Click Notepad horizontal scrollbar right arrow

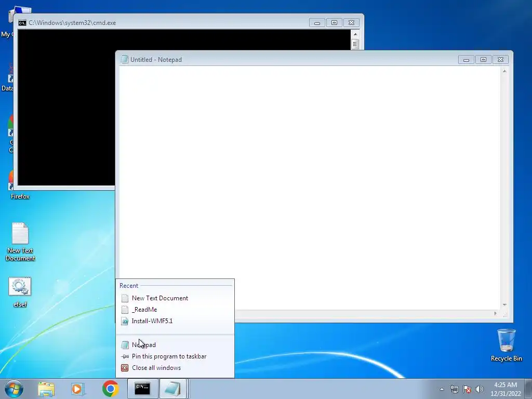[x=495, y=313]
